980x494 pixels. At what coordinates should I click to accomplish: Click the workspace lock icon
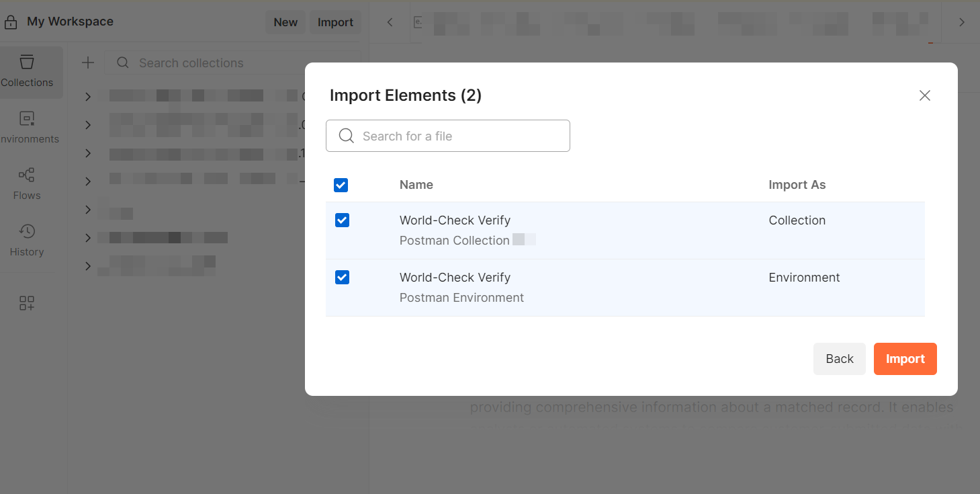tap(11, 22)
